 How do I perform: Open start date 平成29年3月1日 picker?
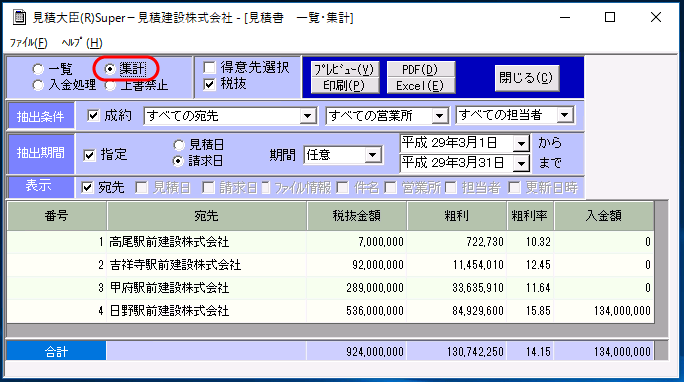click(x=521, y=143)
